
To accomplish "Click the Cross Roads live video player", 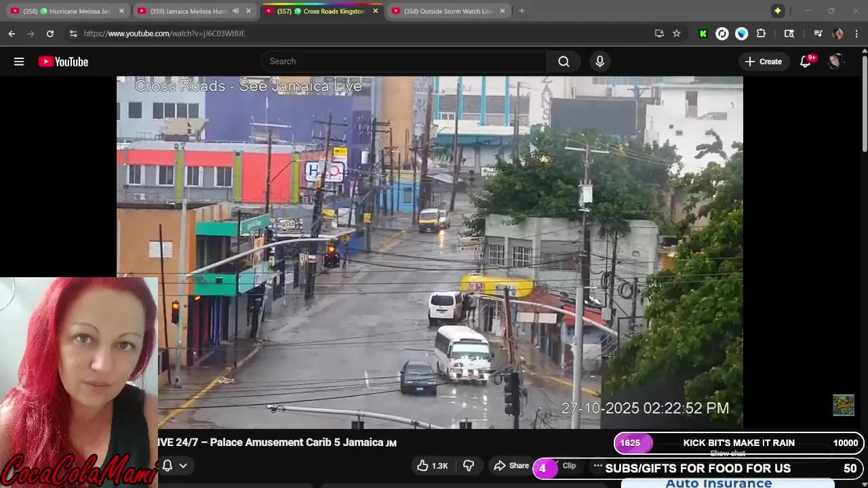I will click(430, 252).
